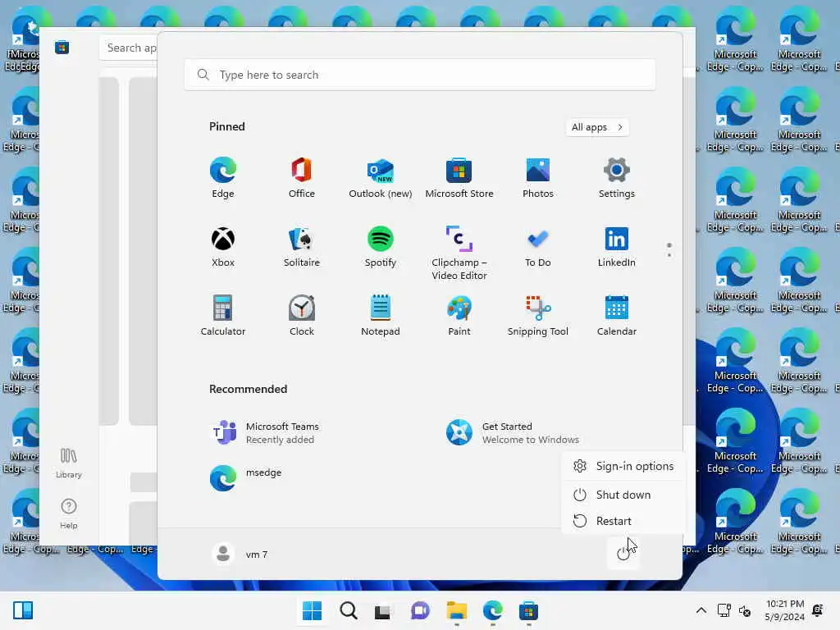Screen dimensions: 840x630
Task: Launch the Office pinned app
Action: point(302,178)
